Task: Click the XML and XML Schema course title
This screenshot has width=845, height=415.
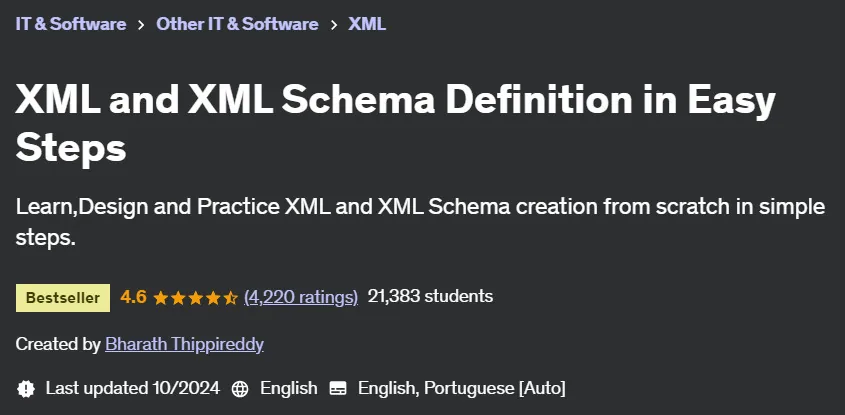Action: point(395,124)
